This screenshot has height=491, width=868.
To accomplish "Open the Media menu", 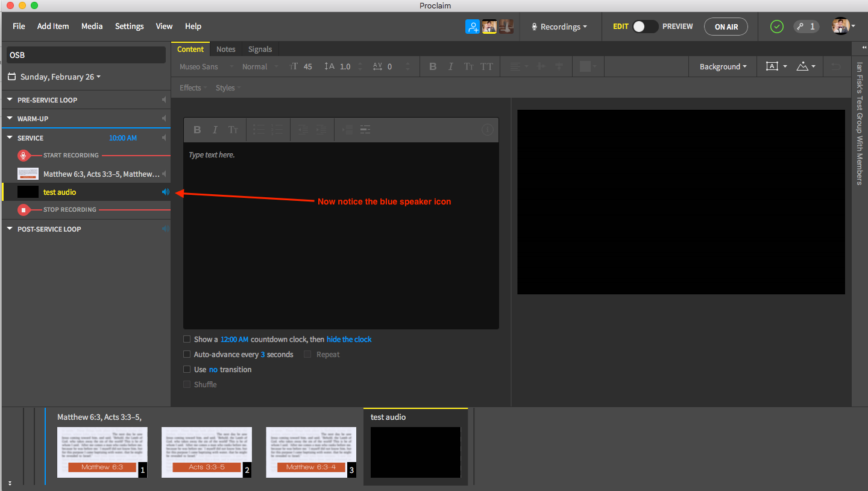I will 92,27.
